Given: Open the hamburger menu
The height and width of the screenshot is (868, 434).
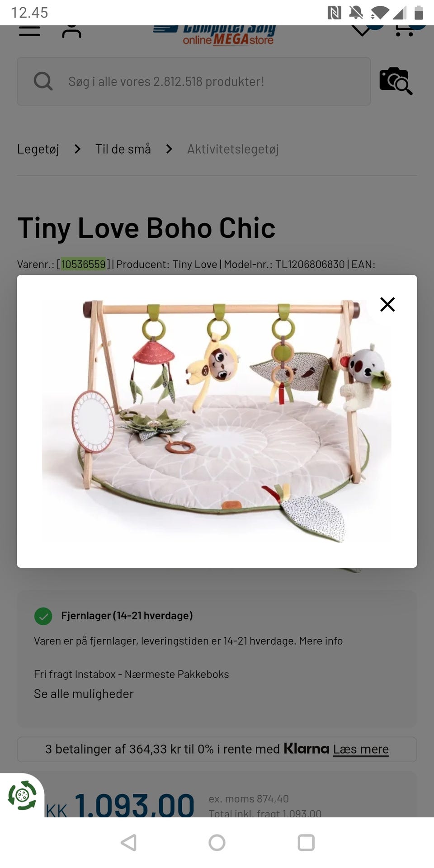Looking at the screenshot, I should click(29, 31).
